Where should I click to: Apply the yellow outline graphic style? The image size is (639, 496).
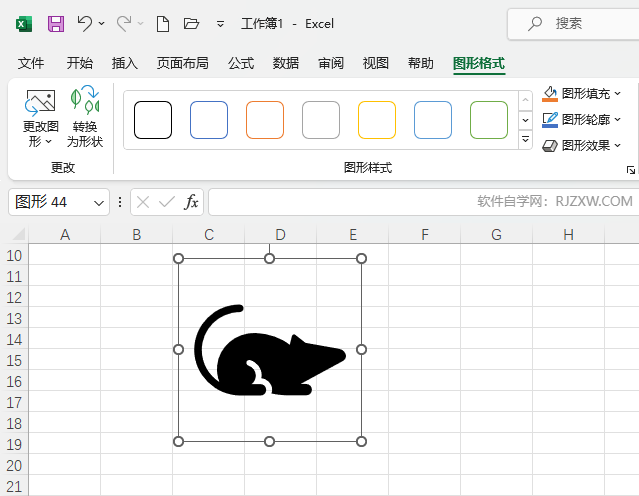click(x=377, y=120)
